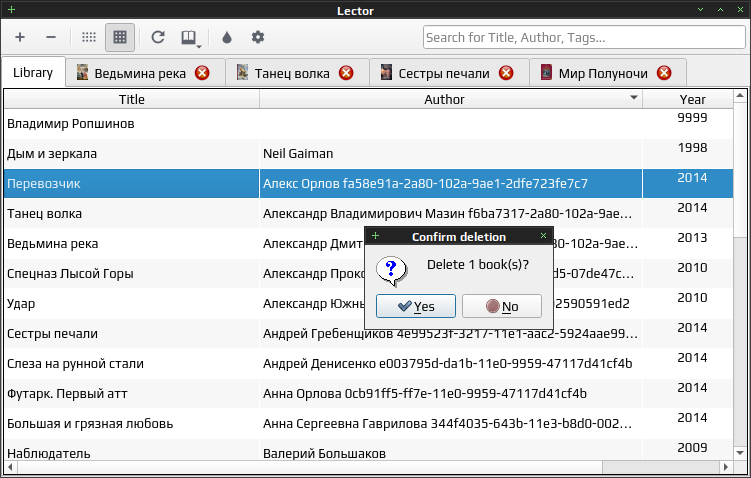Screen dimensions: 751x478
Task: Click the Year column header
Action: click(x=688, y=99)
